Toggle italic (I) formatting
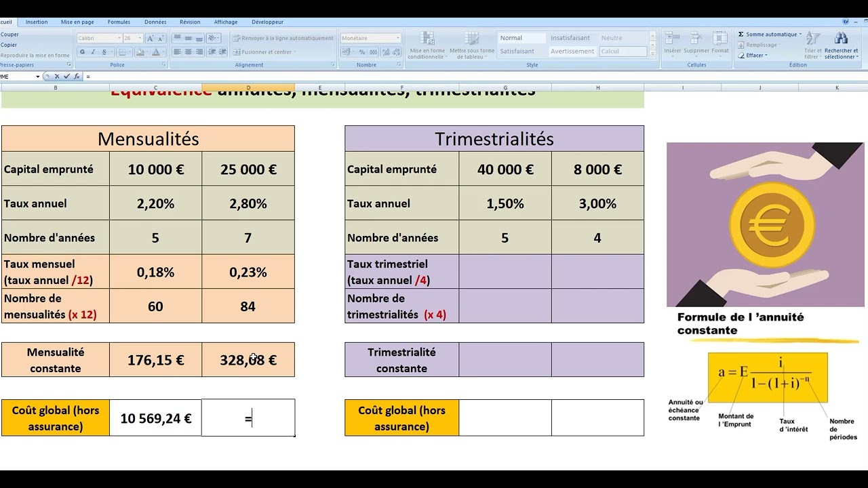Viewport: 868px width, 488px height. (x=93, y=52)
